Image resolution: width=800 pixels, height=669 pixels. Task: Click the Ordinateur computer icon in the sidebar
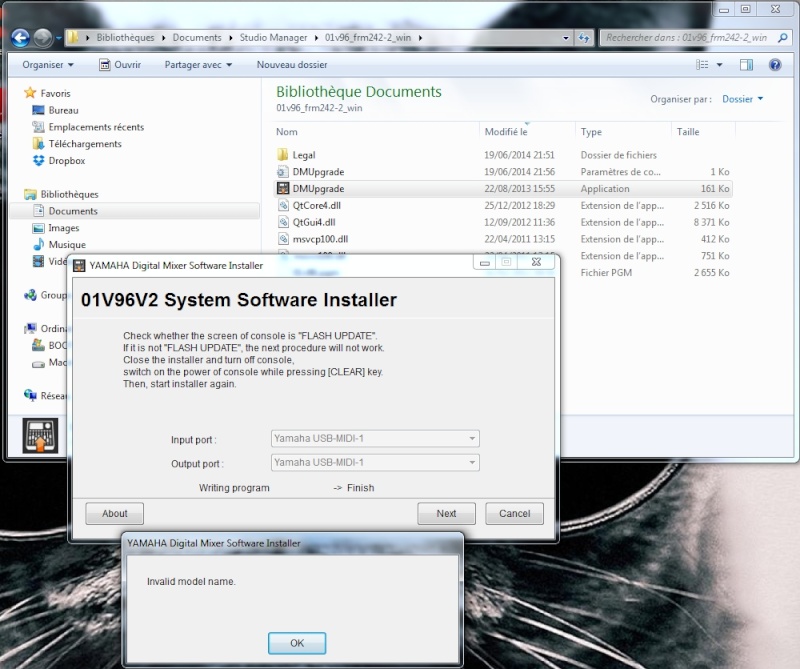pyautogui.click(x=30, y=328)
